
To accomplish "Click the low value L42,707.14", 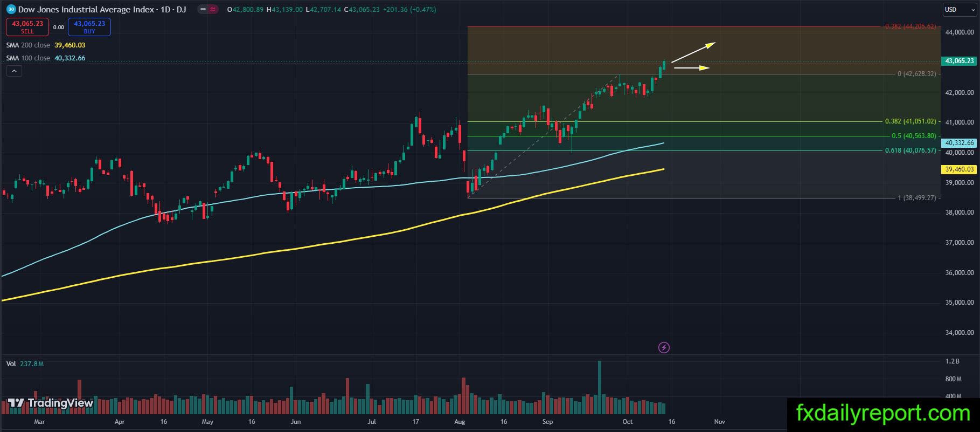I will [323, 10].
